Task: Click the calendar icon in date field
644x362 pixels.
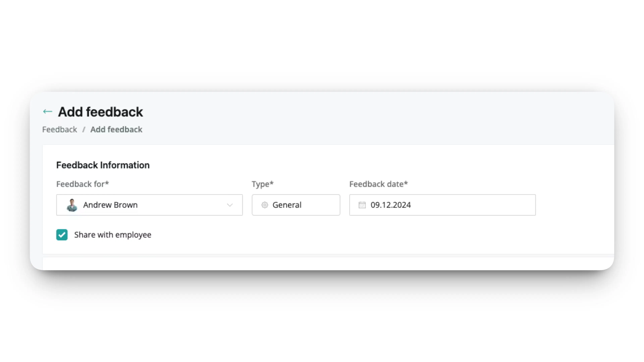Action: click(x=362, y=205)
